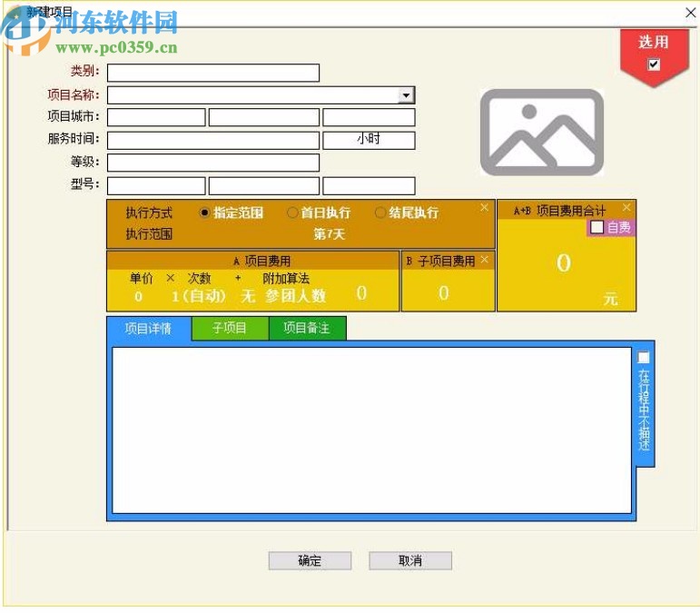Toggle the 选用 checkbox on red banner
This screenshot has height=613, width=700.
click(x=654, y=64)
